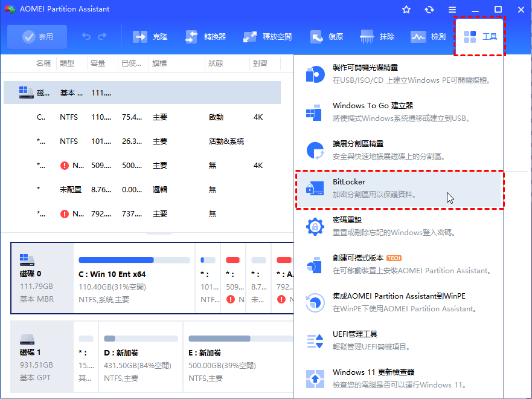
Task: Select 製作可開機光碟精靈 menu item
Action: 399,74
